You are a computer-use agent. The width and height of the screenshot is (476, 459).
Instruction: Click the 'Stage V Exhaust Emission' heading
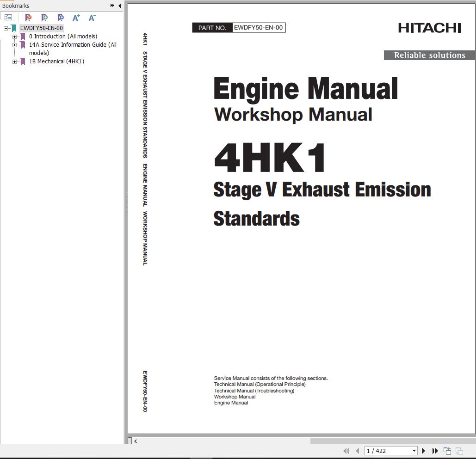click(x=322, y=190)
